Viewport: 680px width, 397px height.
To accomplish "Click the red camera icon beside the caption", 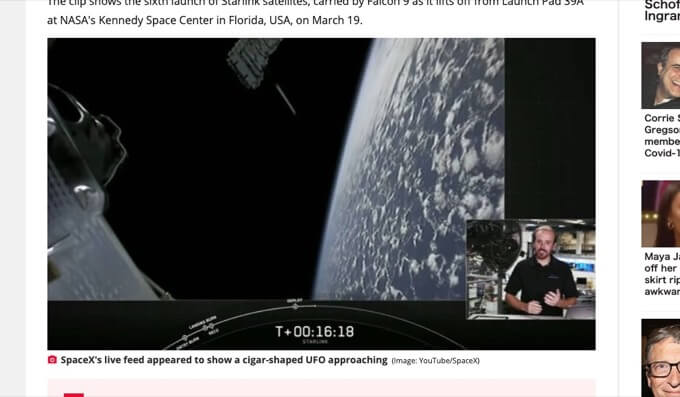I will pyautogui.click(x=52, y=360).
